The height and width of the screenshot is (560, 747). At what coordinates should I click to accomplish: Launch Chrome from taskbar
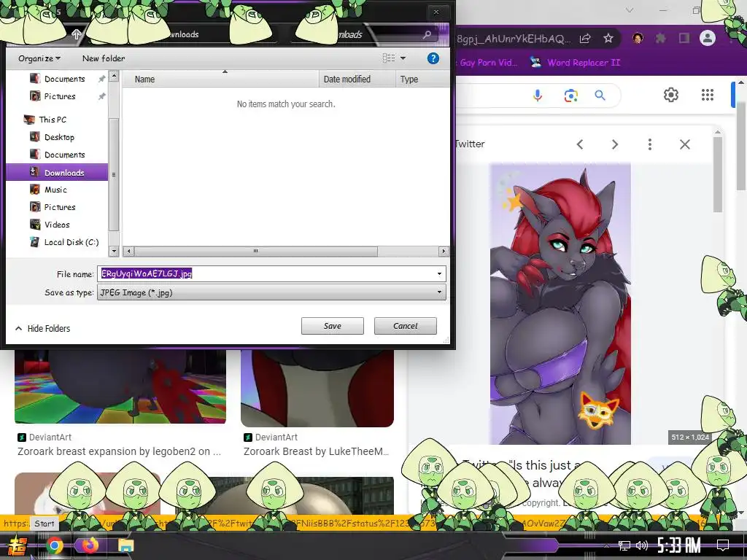pyautogui.click(x=54, y=545)
